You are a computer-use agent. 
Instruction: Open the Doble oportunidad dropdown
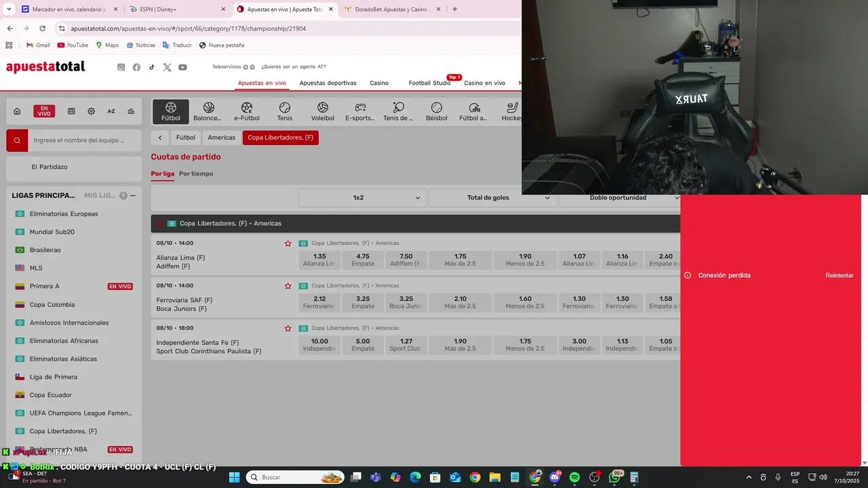[620, 198]
